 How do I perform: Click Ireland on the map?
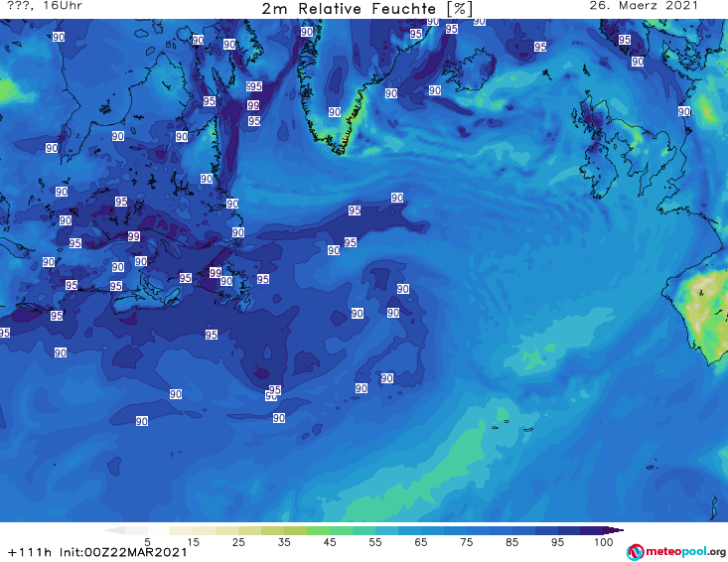(x=599, y=174)
